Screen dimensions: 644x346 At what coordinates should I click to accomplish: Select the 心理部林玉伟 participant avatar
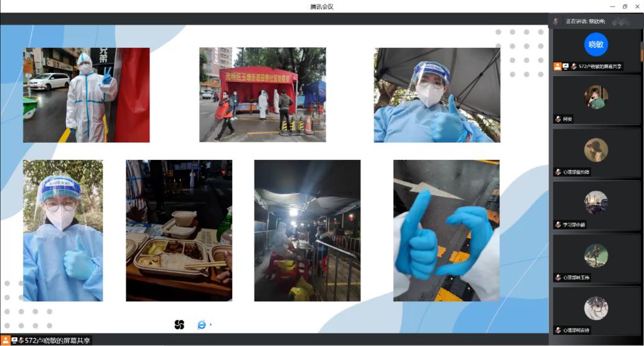(596, 255)
